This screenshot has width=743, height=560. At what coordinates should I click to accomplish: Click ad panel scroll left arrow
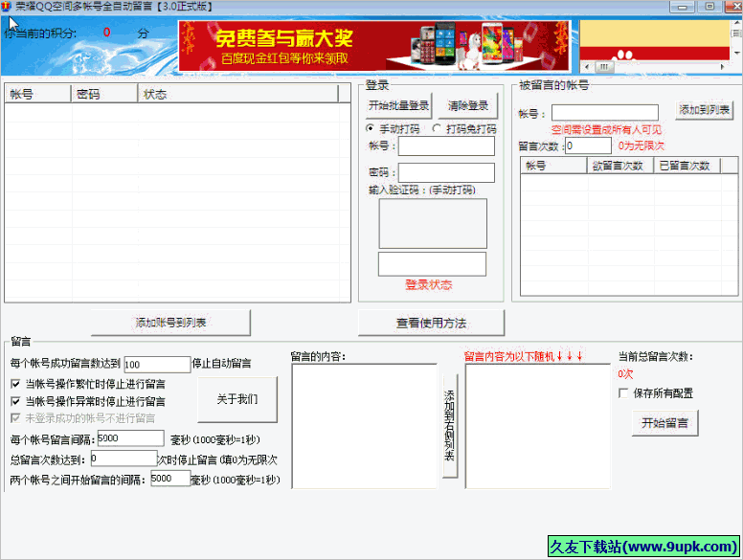[x=587, y=67]
